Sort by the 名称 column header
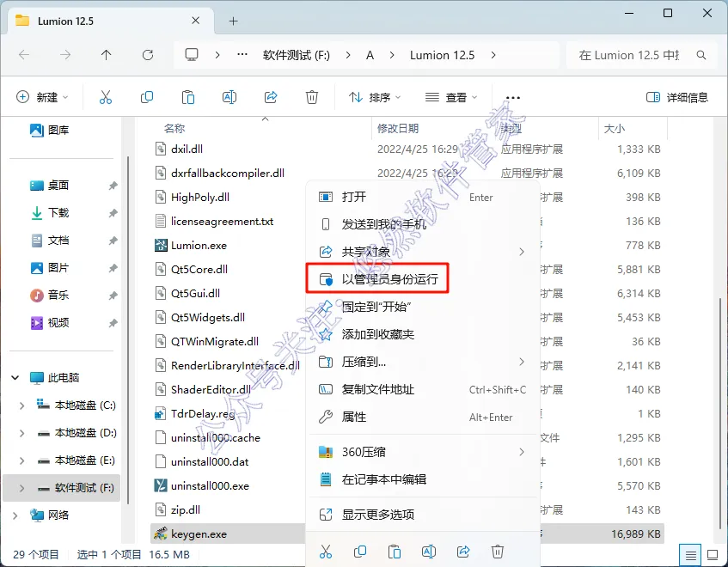728x567 pixels. pyautogui.click(x=174, y=129)
